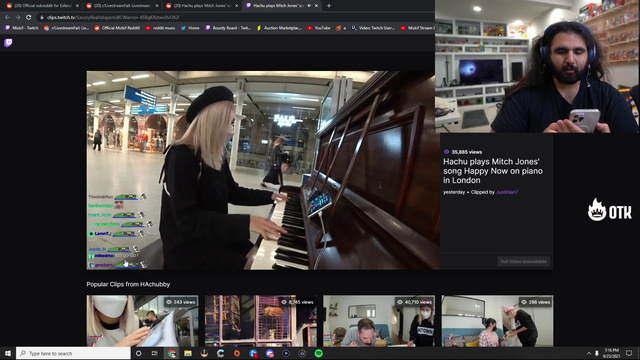Close the active Twitch clip tab
The height and width of the screenshot is (360, 640).
316,6
